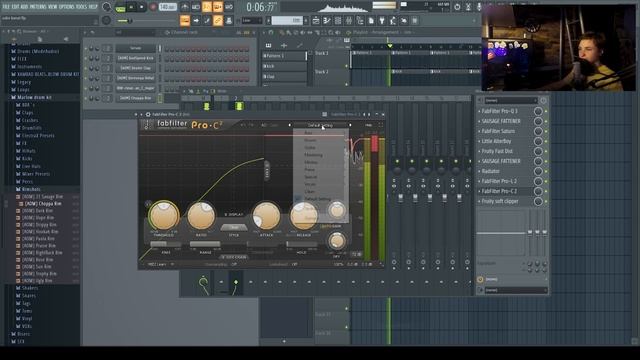Click the Release knob in Pro-C 2
640x360 pixels.
point(304,216)
